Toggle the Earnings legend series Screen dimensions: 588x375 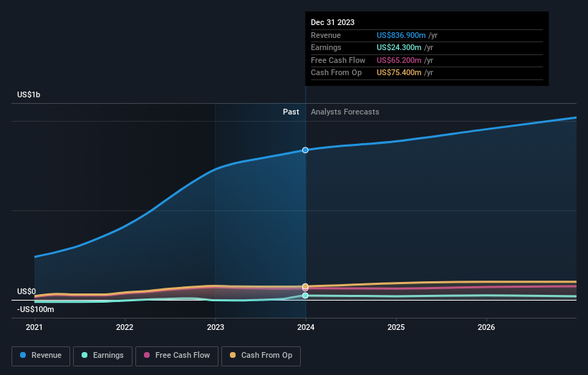pyautogui.click(x=102, y=356)
